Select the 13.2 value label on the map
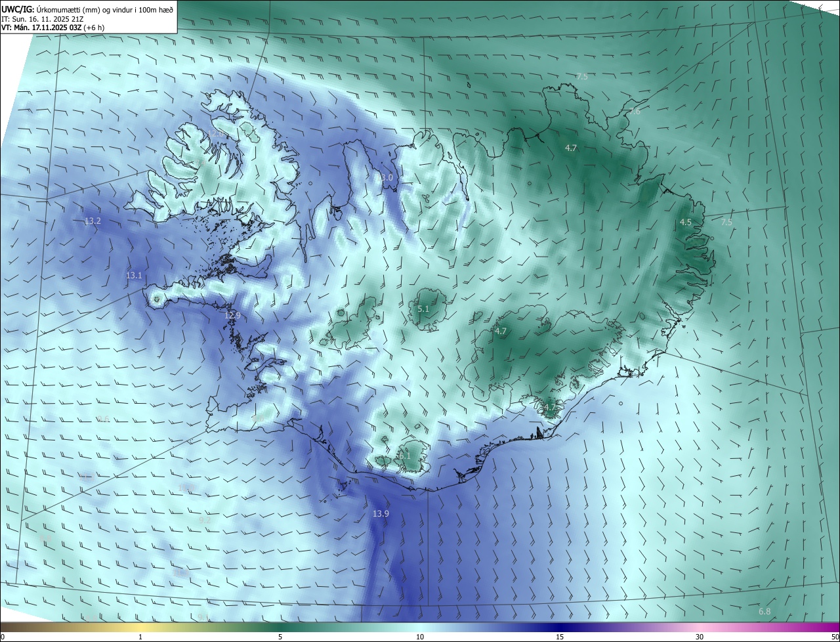The height and width of the screenshot is (642, 840). [93, 221]
